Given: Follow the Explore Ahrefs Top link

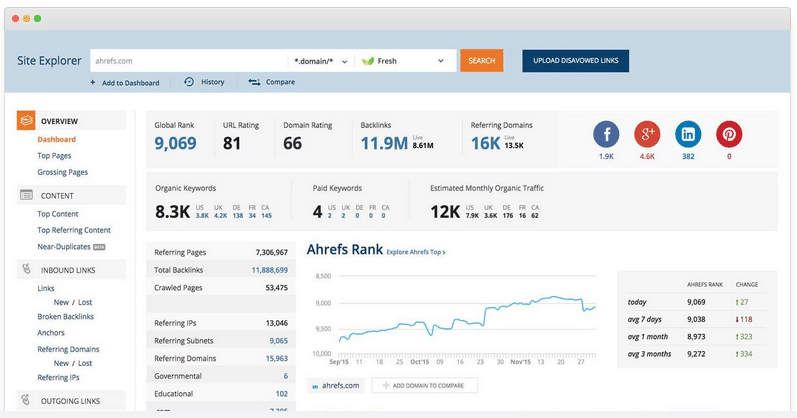Looking at the screenshot, I should coord(416,252).
